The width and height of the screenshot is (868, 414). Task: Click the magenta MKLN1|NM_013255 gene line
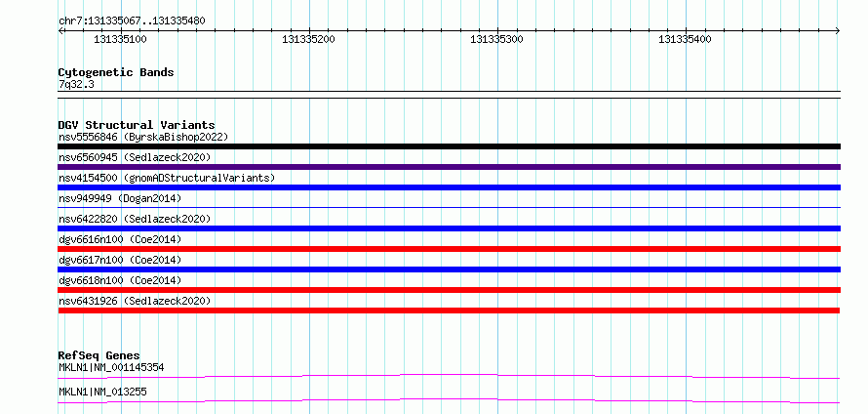[449, 400]
